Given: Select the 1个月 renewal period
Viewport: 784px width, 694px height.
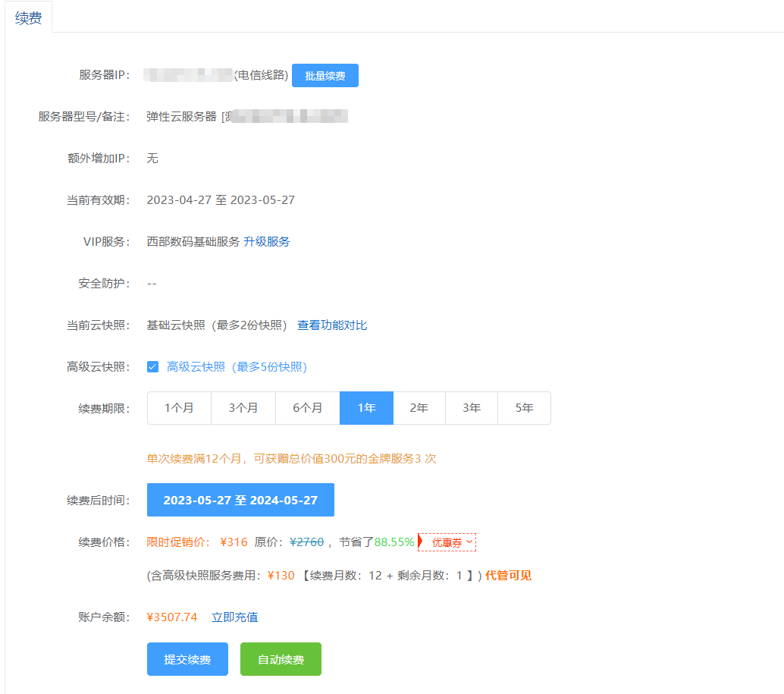Looking at the screenshot, I should (179, 408).
